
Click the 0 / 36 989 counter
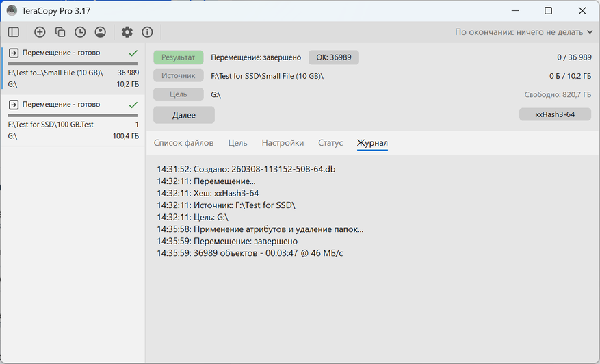tap(574, 57)
